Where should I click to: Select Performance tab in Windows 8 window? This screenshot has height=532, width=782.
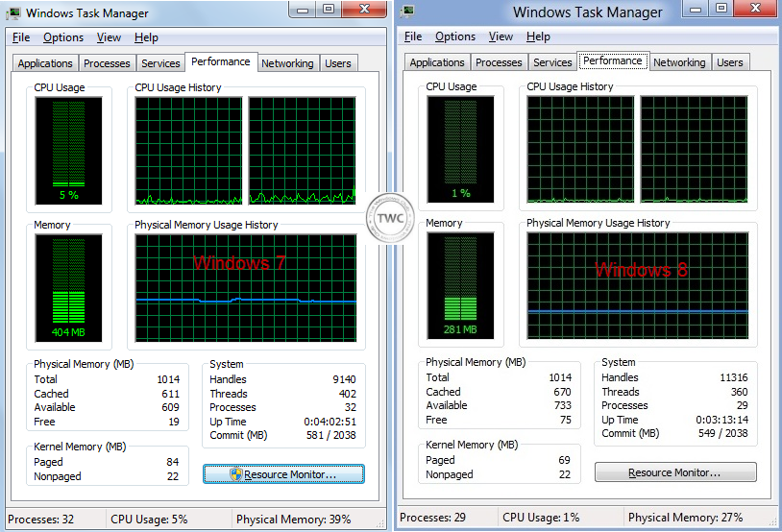click(613, 60)
